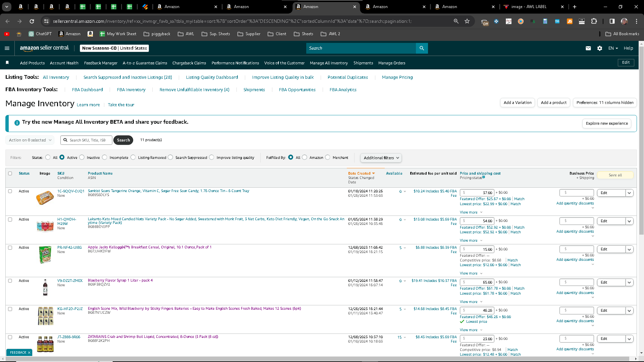The width and height of the screenshot is (644, 362).
Task: Select the 'All' status filter radio button
Action: pyautogui.click(x=48, y=157)
